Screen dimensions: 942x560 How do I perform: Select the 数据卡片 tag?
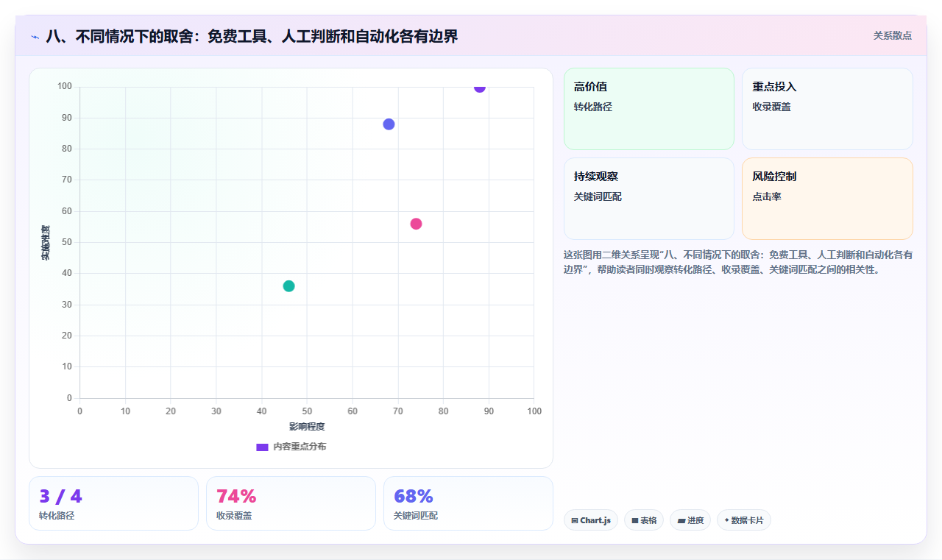tap(744, 520)
